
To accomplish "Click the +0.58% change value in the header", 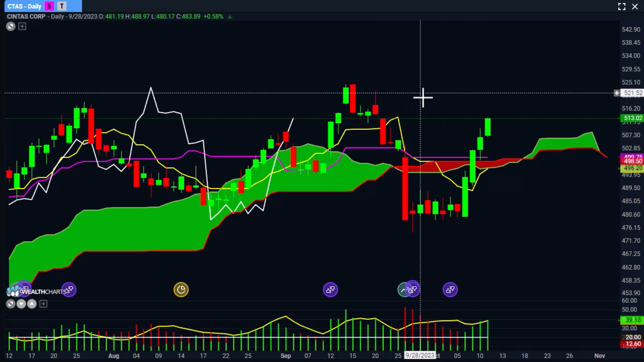I will point(213,16).
